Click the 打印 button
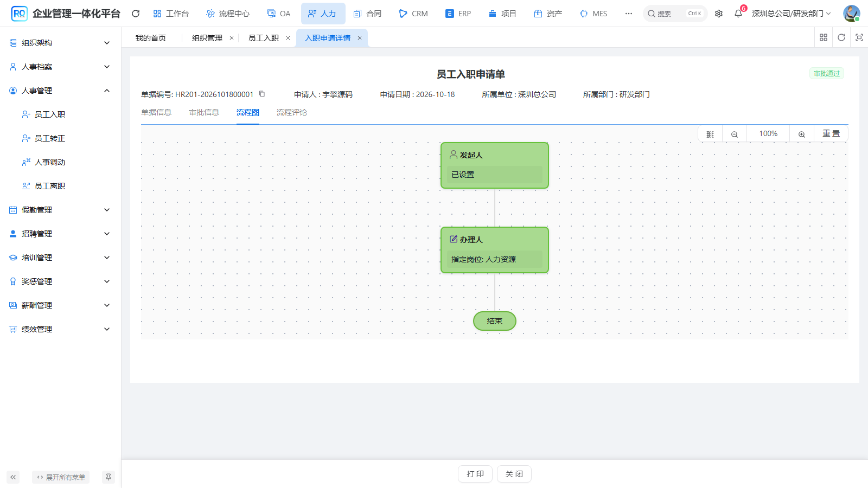 pos(475,474)
